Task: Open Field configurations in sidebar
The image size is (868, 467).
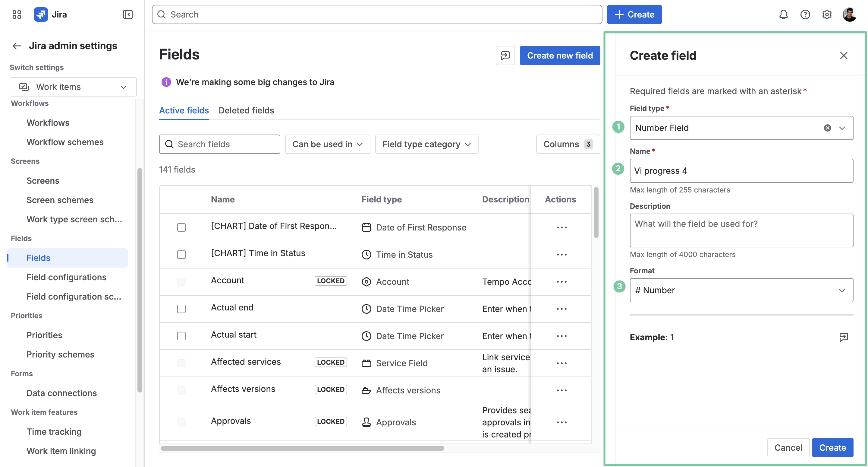Action: point(66,277)
